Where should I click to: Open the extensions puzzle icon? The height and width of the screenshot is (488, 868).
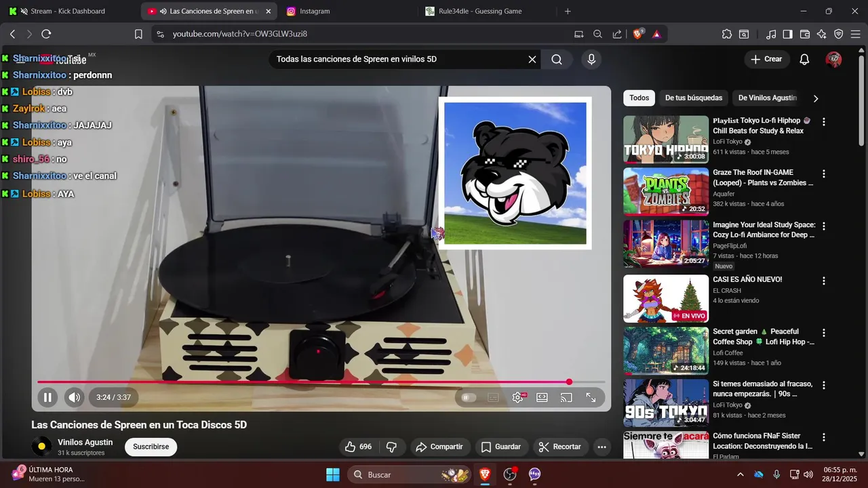click(727, 34)
